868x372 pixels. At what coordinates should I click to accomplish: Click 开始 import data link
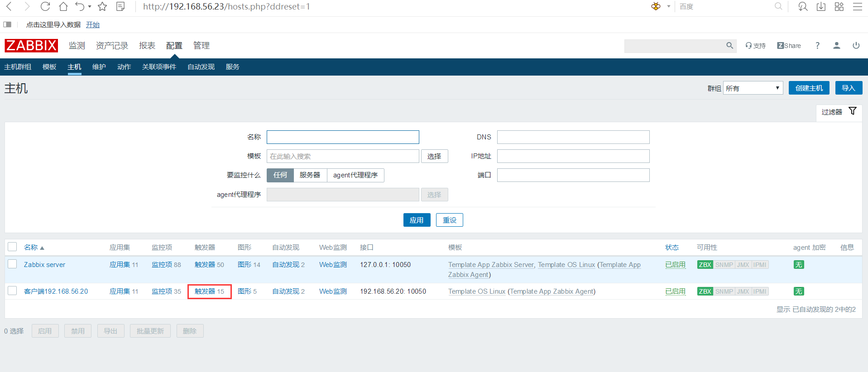(x=93, y=25)
